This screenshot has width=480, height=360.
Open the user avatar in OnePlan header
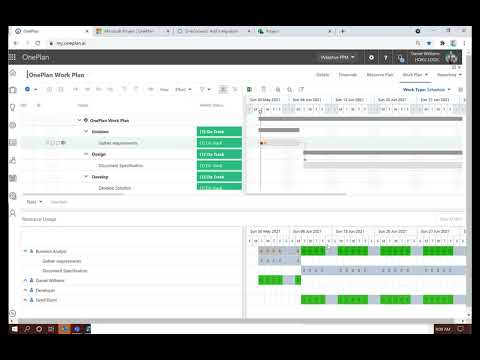[452, 58]
